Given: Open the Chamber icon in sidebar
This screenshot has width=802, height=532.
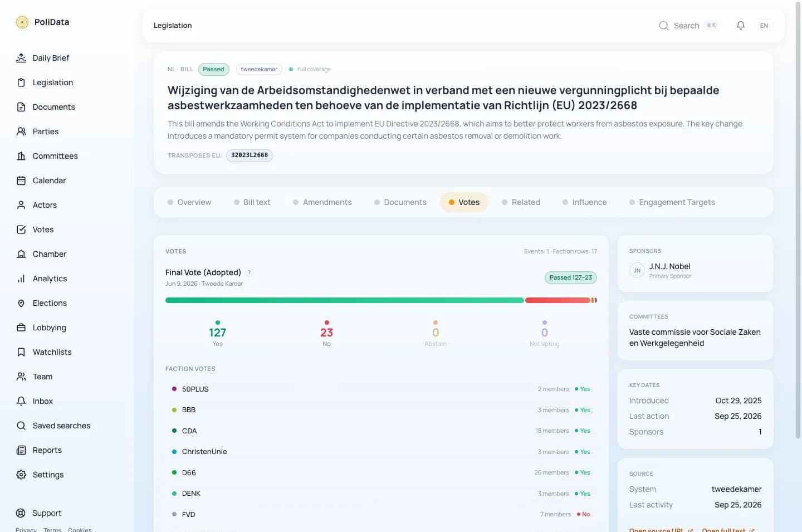Looking at the screenshot, I should [x=21, y=254].
